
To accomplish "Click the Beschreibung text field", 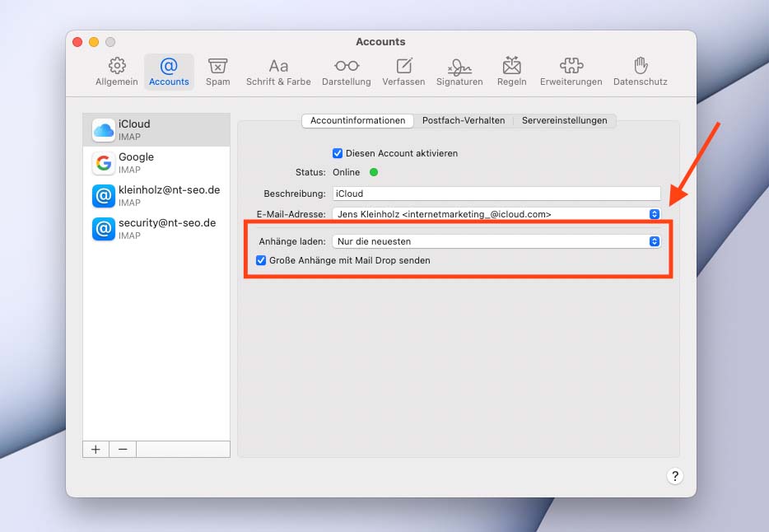I will [x=496, y=194].
